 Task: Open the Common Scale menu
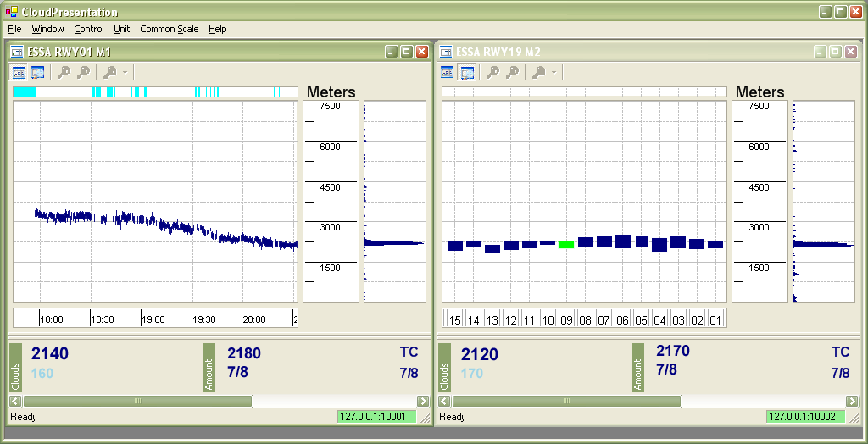[x=170, y=29]
